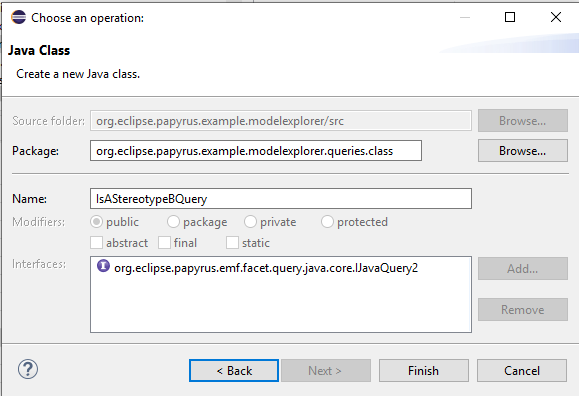Viewport: 579px width, 396px height.
Task: Go back with the Back button
Action: [234, 371]
